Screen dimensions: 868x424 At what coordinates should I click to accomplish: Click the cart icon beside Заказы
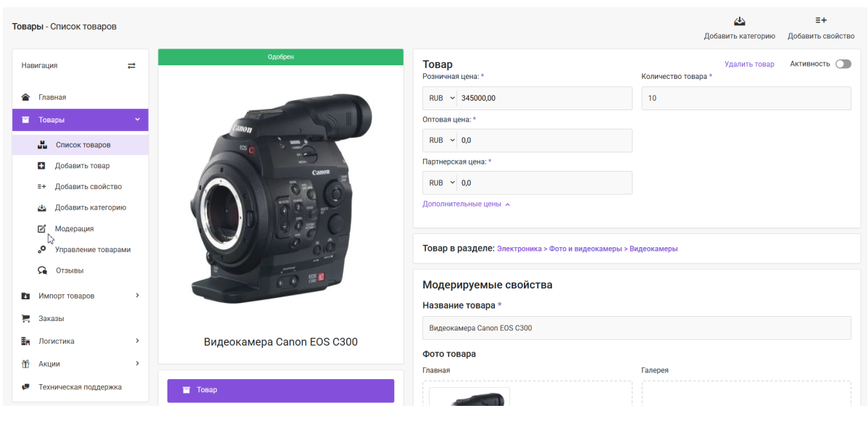pyautogui.click(x=25, y=319)
